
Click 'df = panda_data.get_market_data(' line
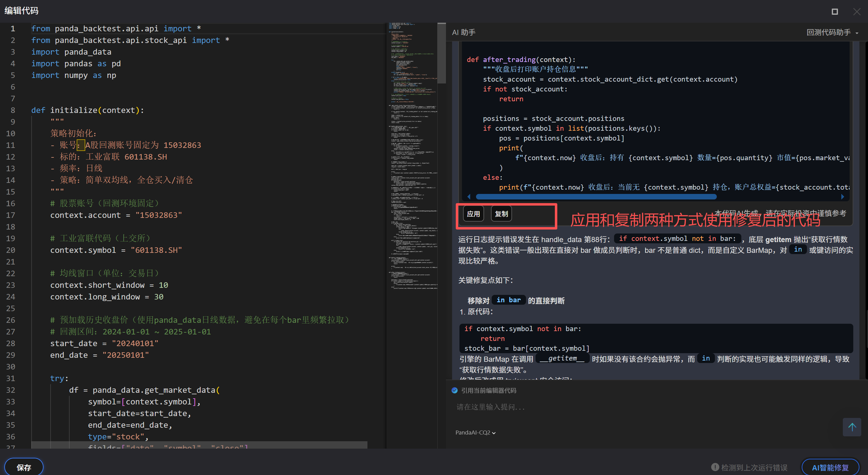(144, 390)
